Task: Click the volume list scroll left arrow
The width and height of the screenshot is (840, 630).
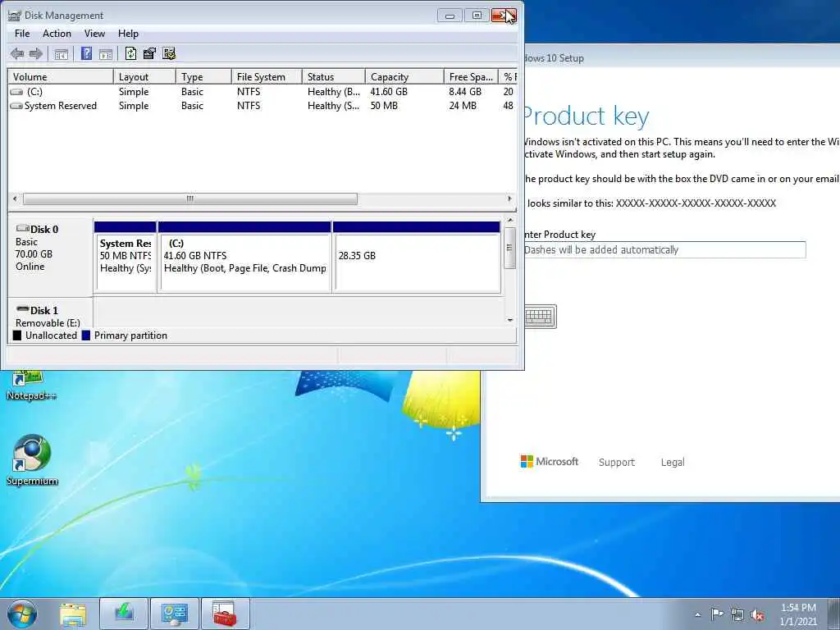Action: coord(15,199)
